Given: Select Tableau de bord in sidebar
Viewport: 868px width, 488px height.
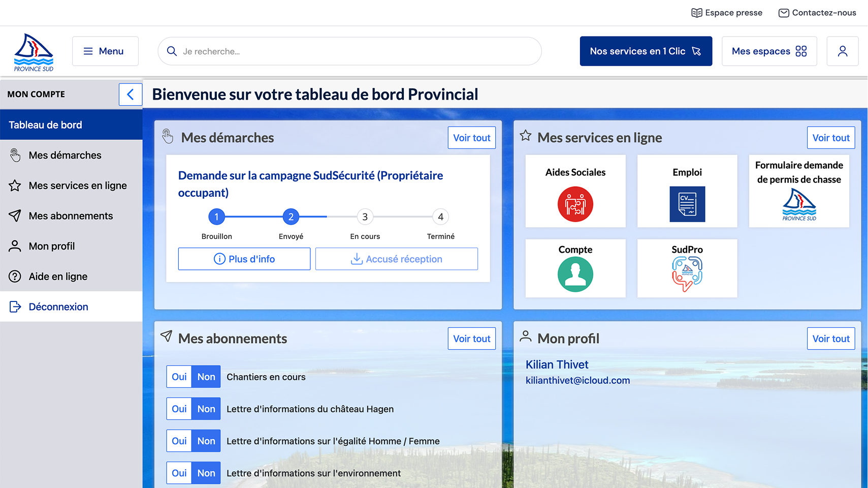Looking at the screenshot, I should (x=71, y=125).
